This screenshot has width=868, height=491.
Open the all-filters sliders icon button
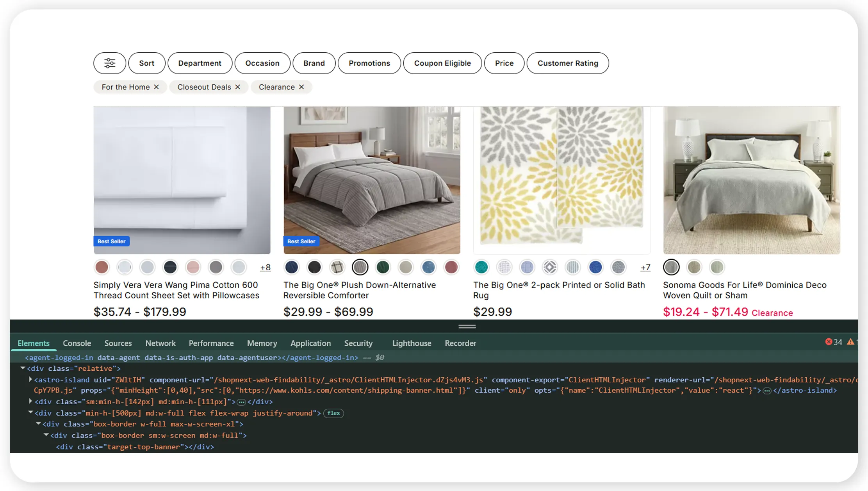coord(110,63)
